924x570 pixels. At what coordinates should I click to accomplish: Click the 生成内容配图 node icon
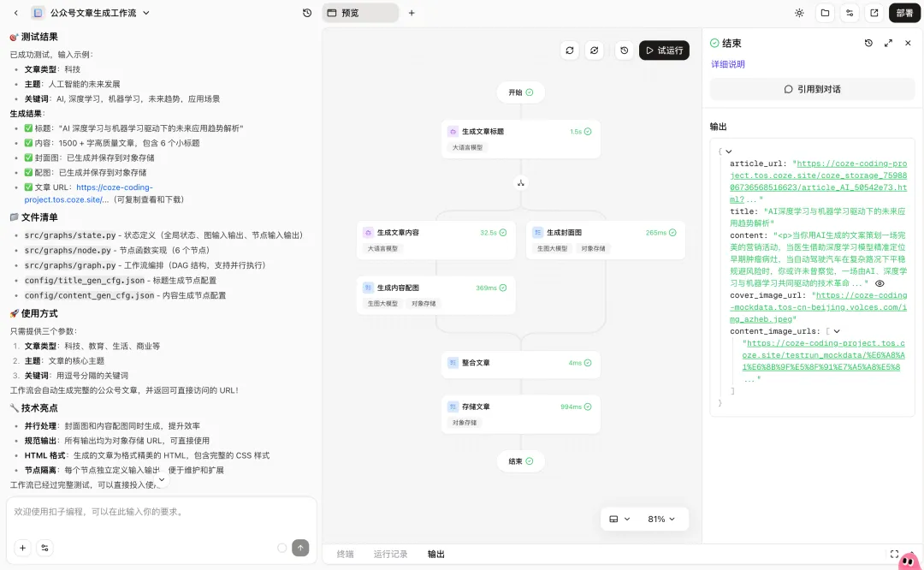(x=368, y=288)
